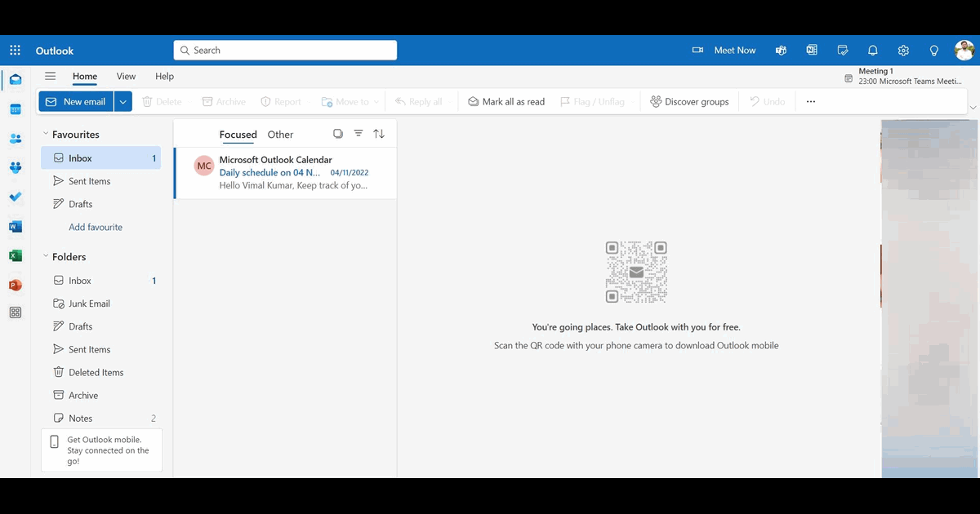Open People in the left app rail
Screen dimensions: 980x514
click(x=16, y=139)
